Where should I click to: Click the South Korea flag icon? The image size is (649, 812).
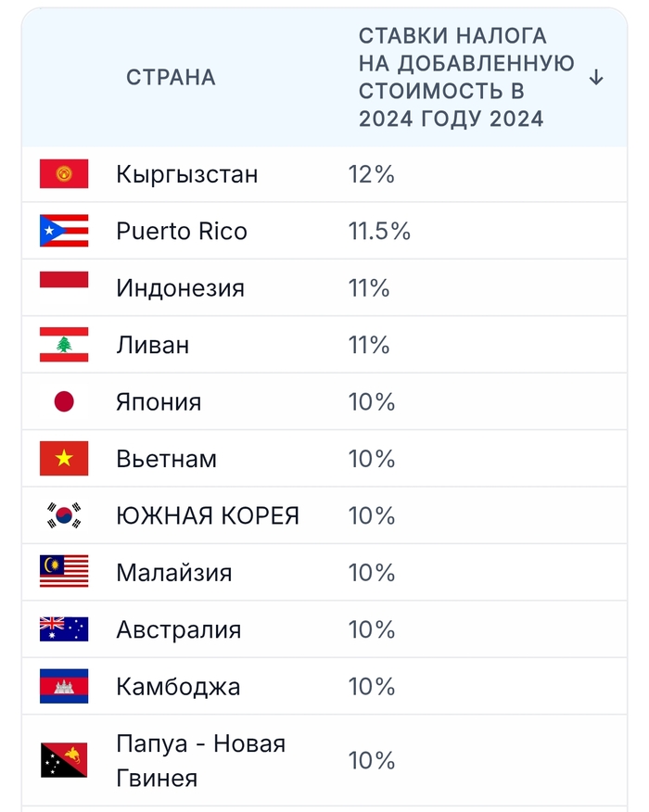click(x=64, y=515)
